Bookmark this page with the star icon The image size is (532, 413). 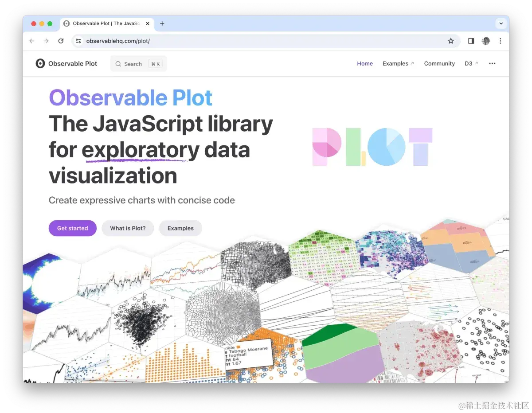(451, 41)
